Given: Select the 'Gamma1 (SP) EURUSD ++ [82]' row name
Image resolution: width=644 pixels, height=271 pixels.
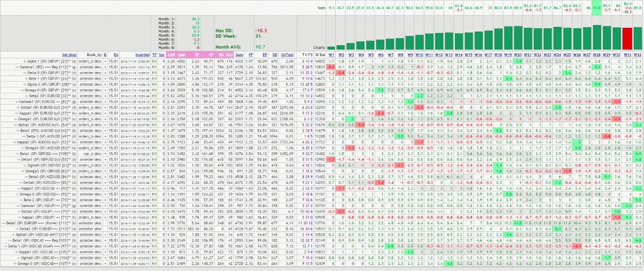Looking at the screenshot, I should [x=47, y=101].
